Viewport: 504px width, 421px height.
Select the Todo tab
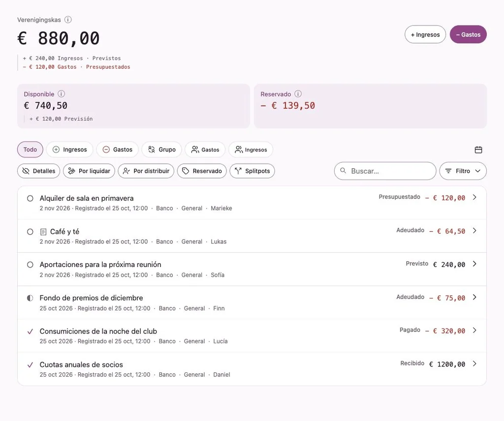(30, 150)
